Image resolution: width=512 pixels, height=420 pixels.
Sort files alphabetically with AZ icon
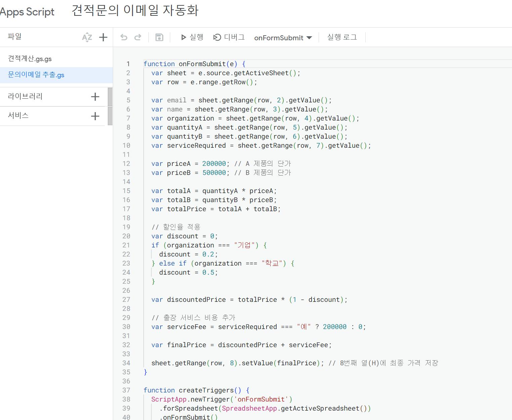87,37
